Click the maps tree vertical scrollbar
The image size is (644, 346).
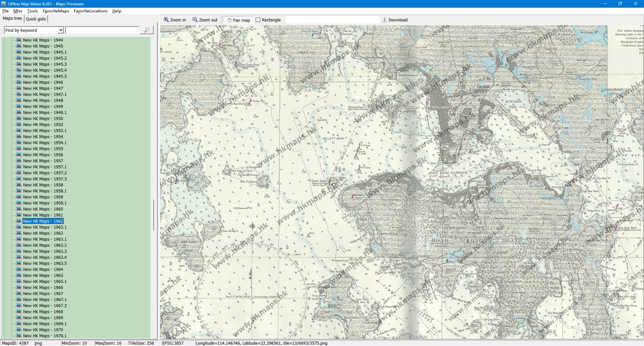point(154,215)
